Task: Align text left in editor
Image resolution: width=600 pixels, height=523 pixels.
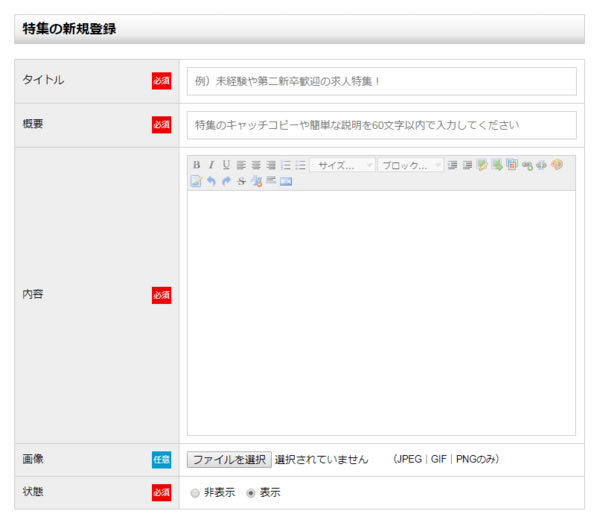Action: pos(241,165)
